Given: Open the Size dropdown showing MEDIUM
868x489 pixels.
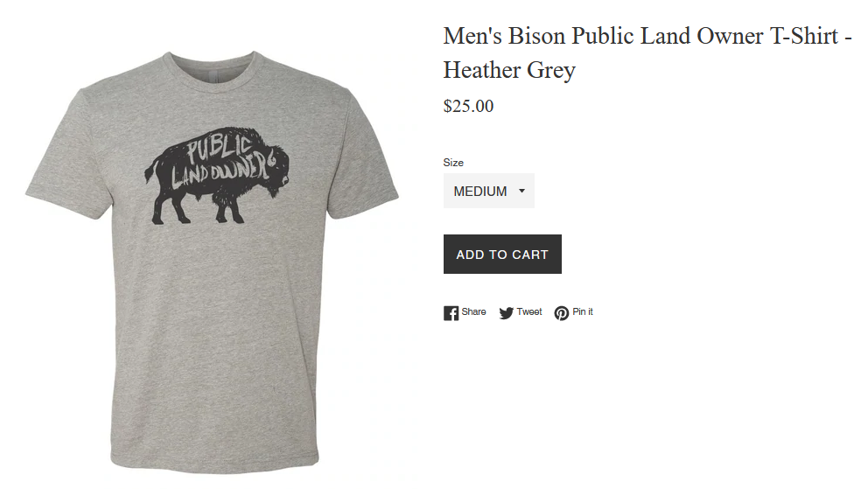Looking at the screenshot, I should [x=489, y=191].
